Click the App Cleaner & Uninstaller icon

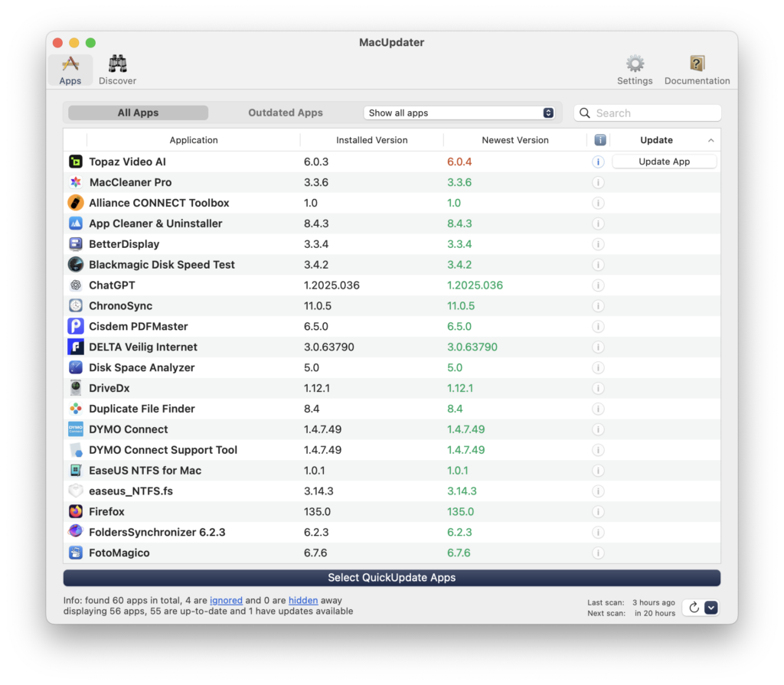click(76, 223)
